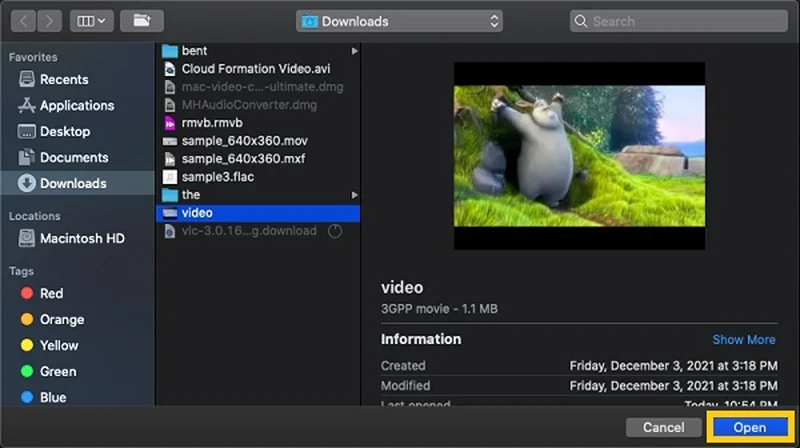Click Show More in Information section

click(744, 339)
